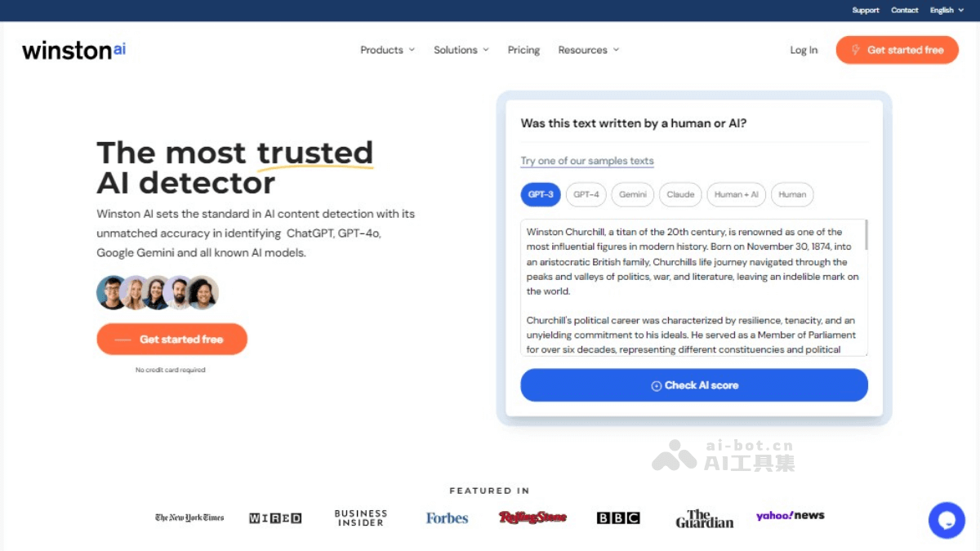Select the Human + AI sample pill
This screenshot has width=980, height=551.
pyautogui.click(x=736, y=194)
